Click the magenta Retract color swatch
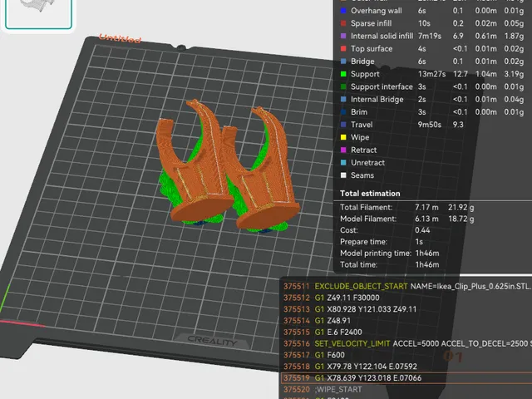The height and width of the screenshot is (399, 532). (343, 150)
